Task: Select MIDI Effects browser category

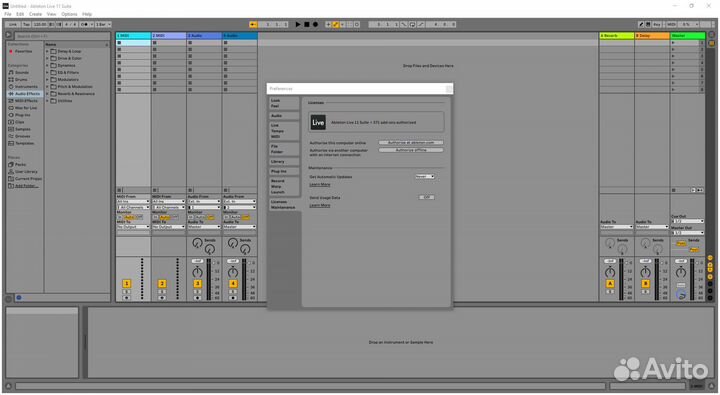Action: pyautogui.click(x=26, y=101)
